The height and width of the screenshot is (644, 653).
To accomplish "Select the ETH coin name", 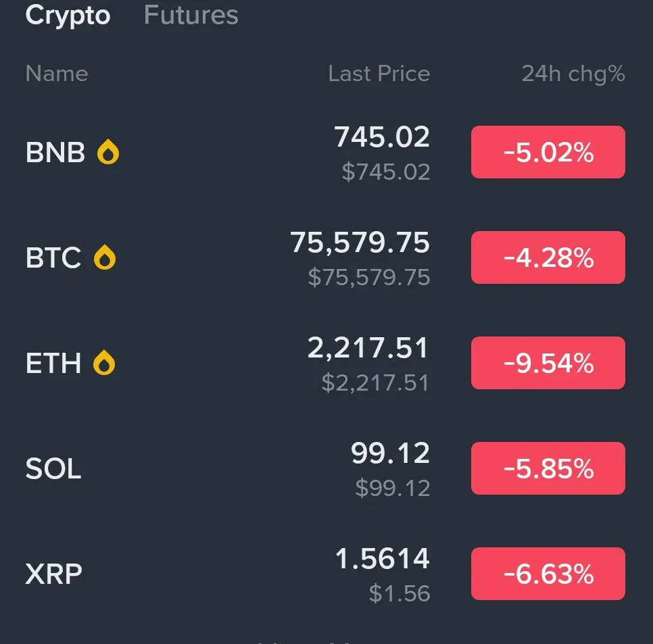I will tap(53, 364).
